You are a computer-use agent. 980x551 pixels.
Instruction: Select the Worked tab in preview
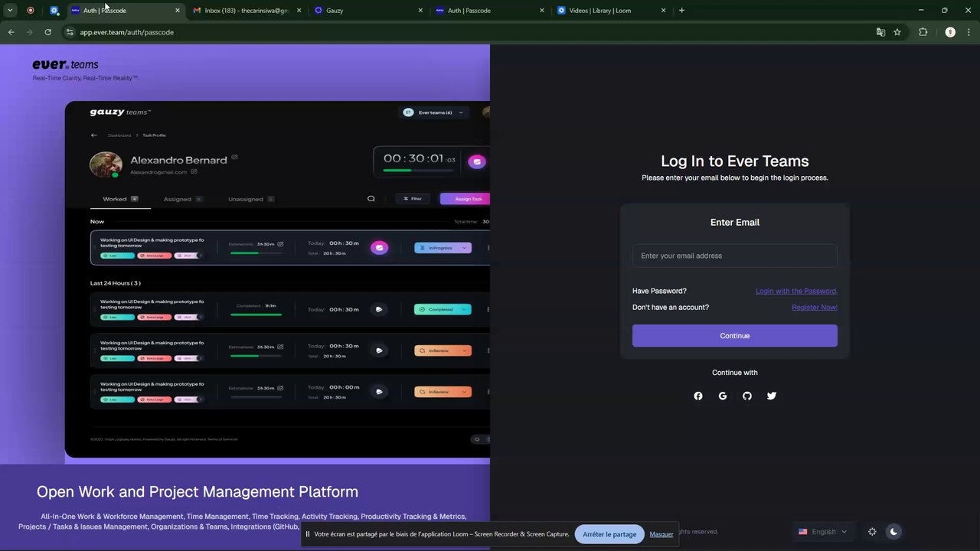[x=120, y=199]
